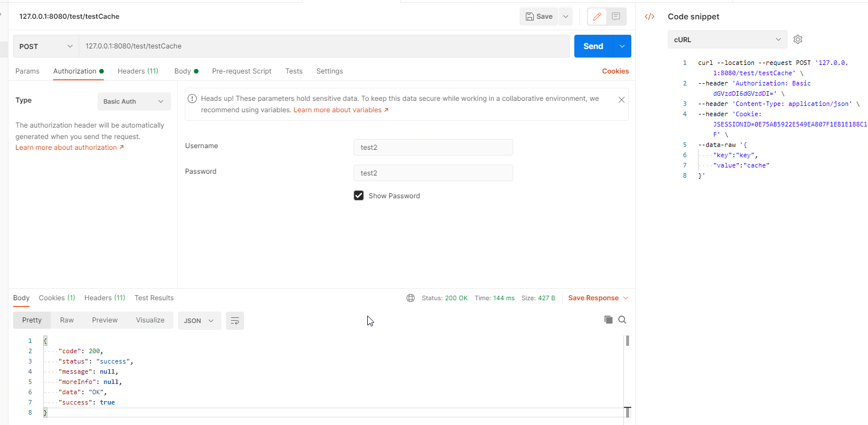Select the Authorization tab
Screen dimensions: 868x425
click(x=78, y=71)
